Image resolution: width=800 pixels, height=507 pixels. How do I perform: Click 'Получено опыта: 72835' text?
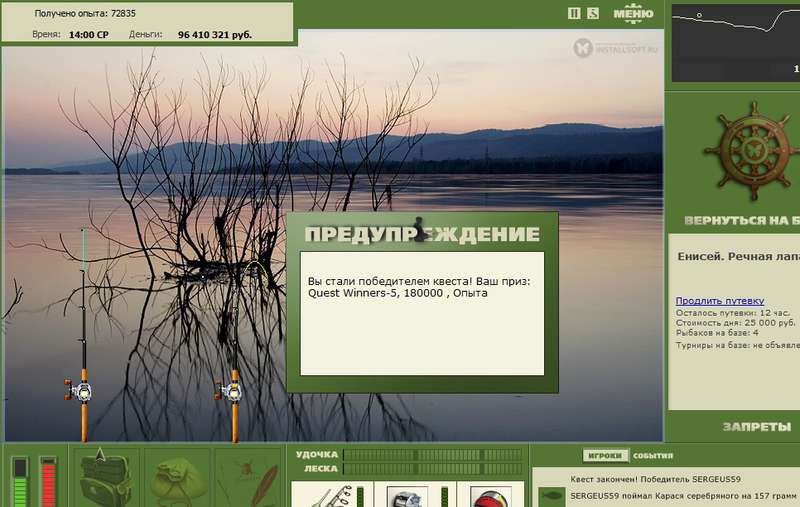click(x=85, y=14)
